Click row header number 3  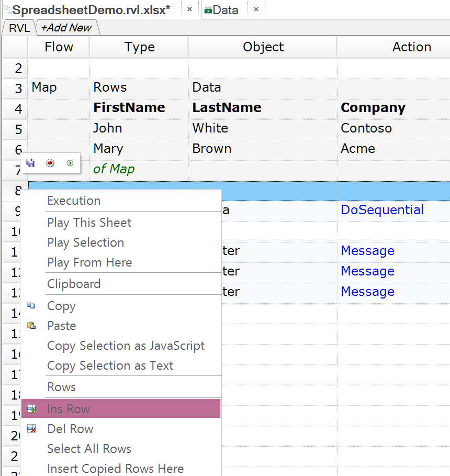pos(19,88)
